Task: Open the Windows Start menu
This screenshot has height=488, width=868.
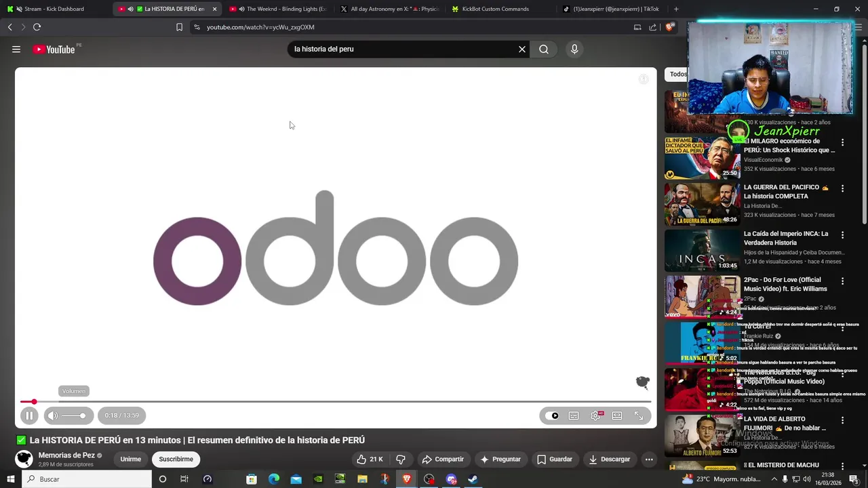Action: coord(10,479)
